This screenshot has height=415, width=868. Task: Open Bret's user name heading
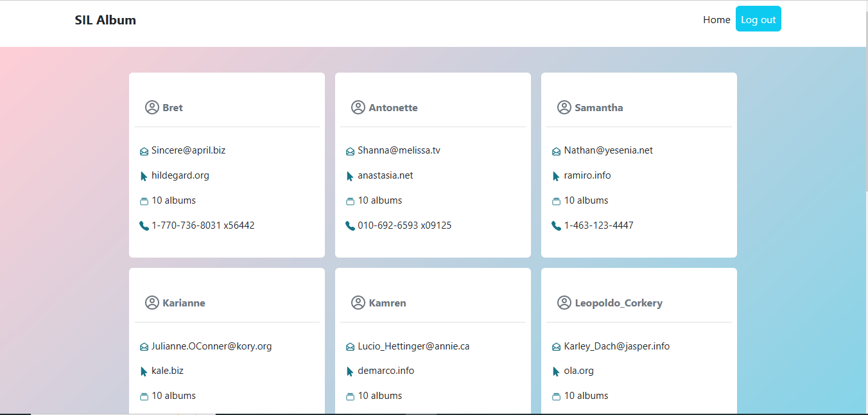click(x=173, y=107)
